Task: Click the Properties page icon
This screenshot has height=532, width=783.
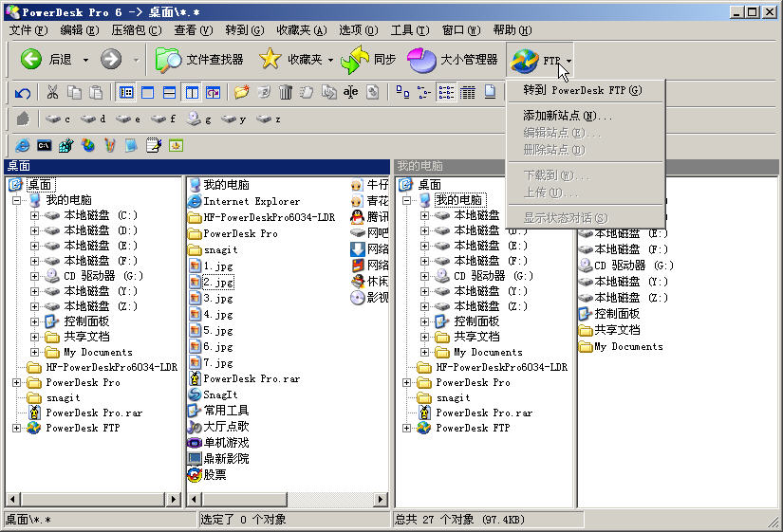Action: (x=373, y=92)
